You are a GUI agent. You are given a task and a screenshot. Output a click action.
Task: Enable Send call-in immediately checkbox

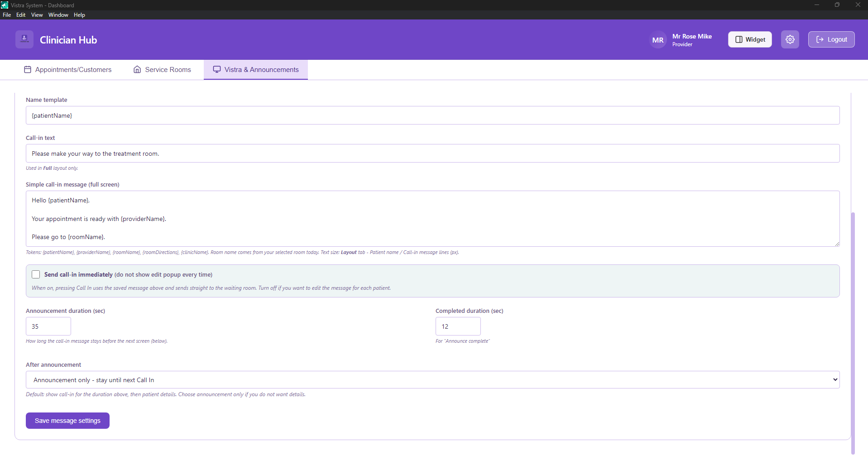pyautogui.click(x=36, y=274)
